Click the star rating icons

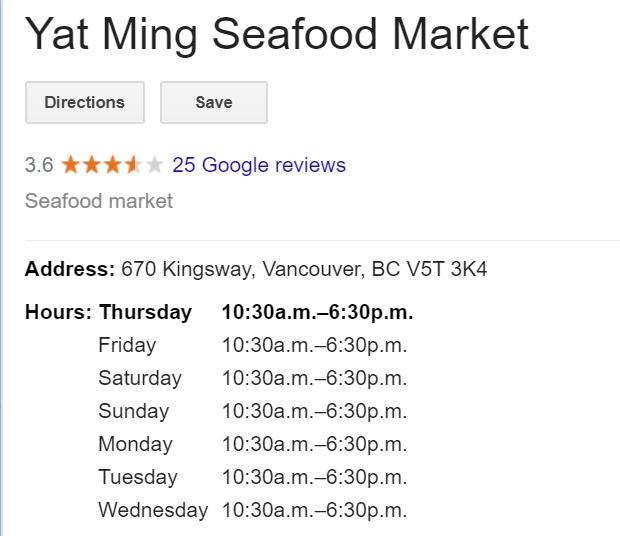[112, 165]
